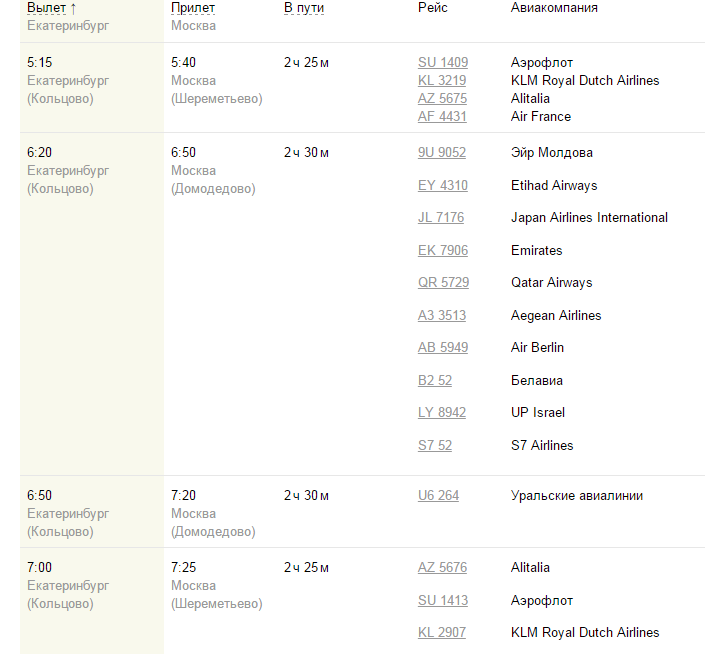Open flight AZ 5675 link
Image resolution: width=705 pixels, height=654 pixels.
click(442, 99)
